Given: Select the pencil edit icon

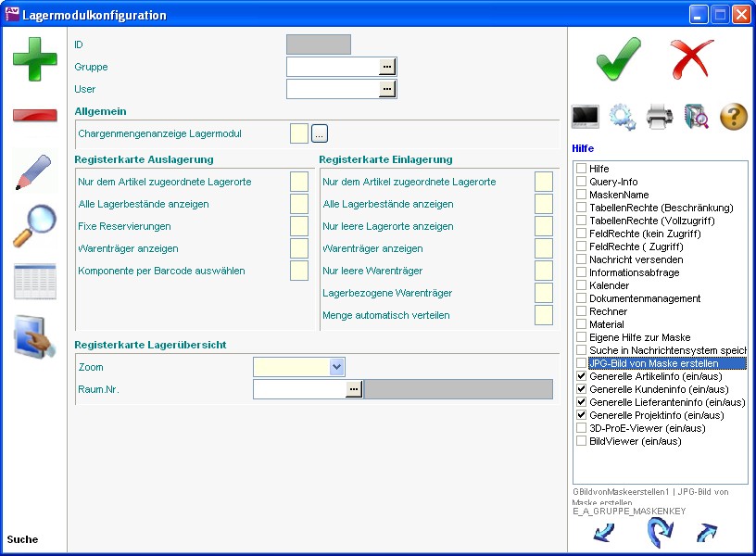Looking at the screenshot, I should point(34,171).
